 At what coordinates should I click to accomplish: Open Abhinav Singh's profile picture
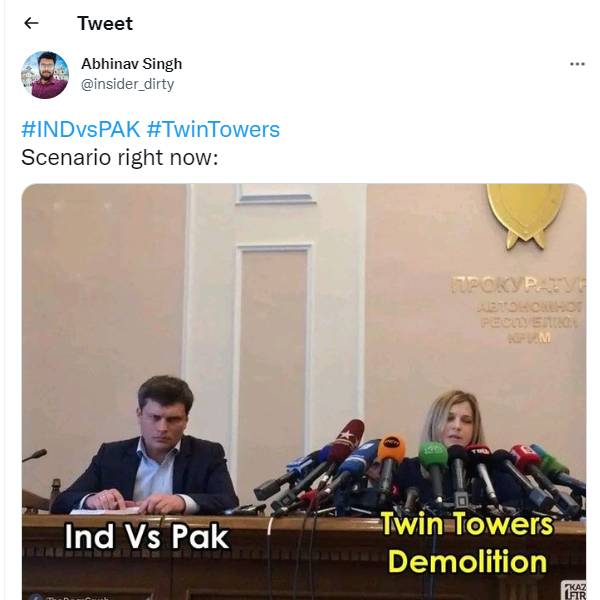coord(45,75)
